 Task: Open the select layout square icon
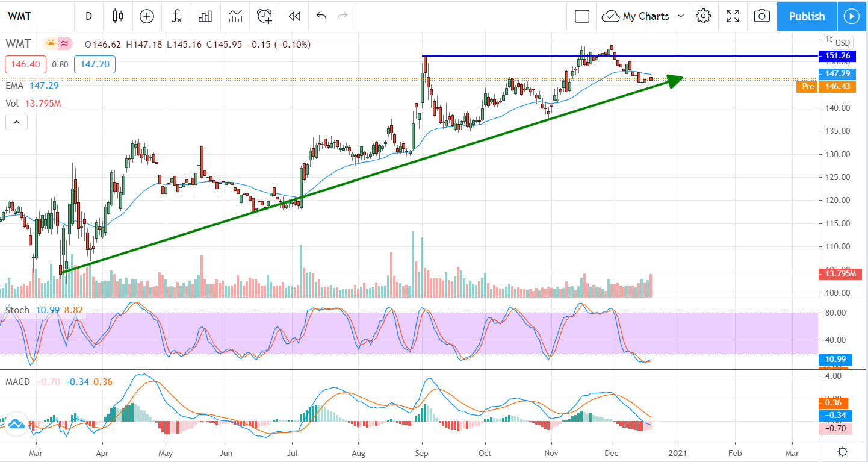point(582,16)
